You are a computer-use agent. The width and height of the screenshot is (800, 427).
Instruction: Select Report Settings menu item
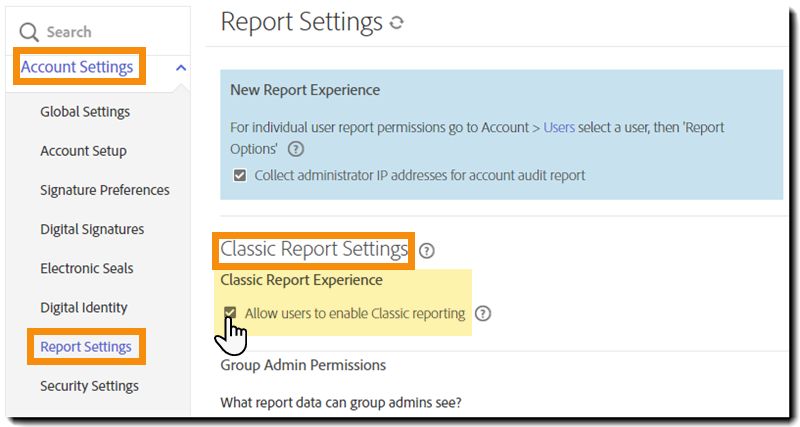[x=86, y=347]
